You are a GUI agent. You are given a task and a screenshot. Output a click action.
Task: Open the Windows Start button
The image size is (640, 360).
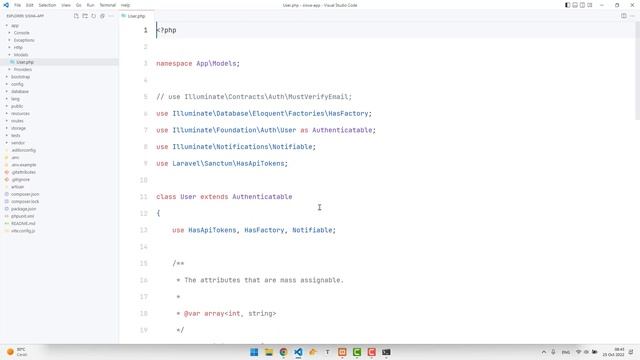point(254,352)
